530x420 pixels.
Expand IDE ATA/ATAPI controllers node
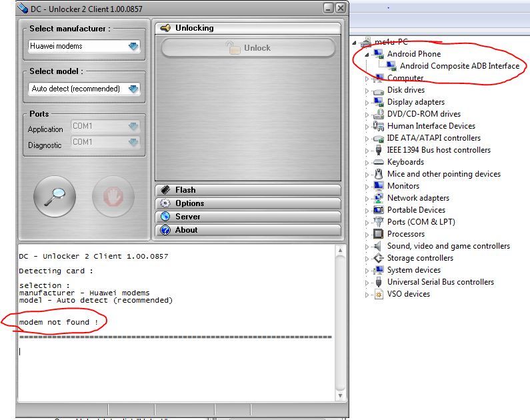(x=367, y=139)
